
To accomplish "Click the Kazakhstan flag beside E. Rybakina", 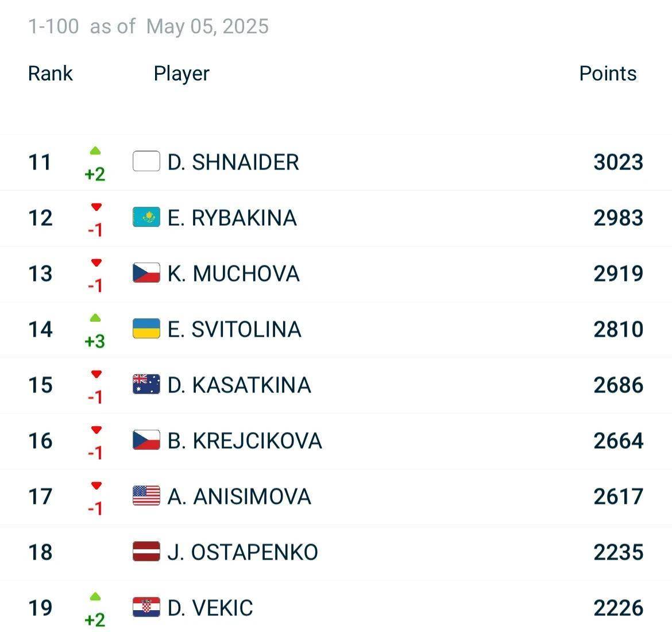I will [x=146, y=217].
